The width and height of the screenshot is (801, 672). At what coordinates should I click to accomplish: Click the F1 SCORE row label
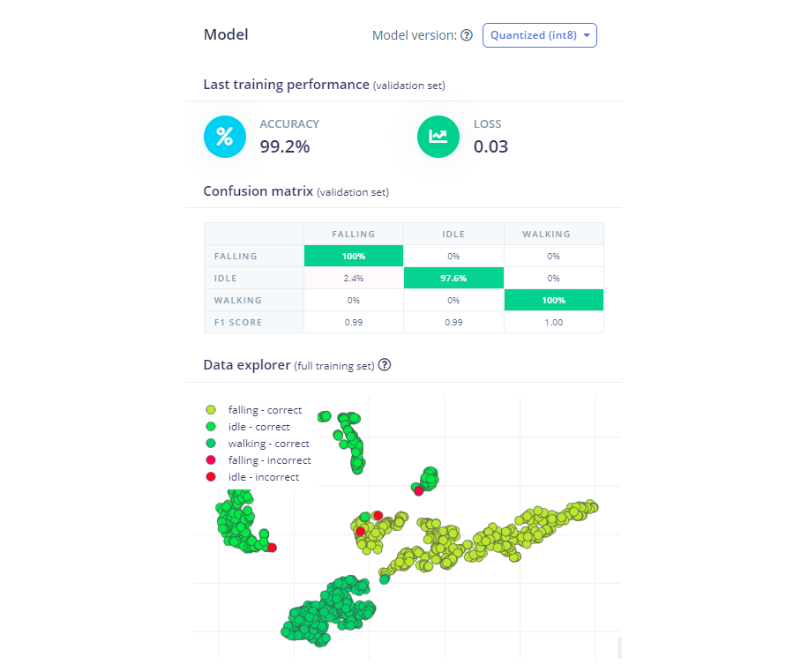(238, 323)
